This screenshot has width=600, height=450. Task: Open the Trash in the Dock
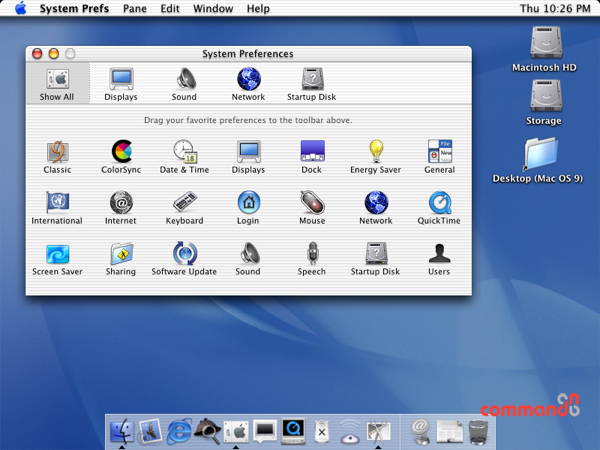click(x=478, y=432)
